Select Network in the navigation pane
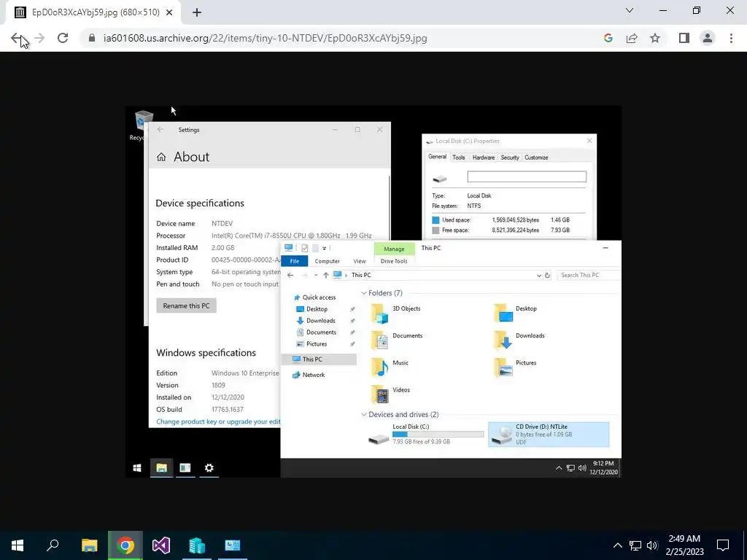This screenshot has height=560, width=747. coord(309,375)
